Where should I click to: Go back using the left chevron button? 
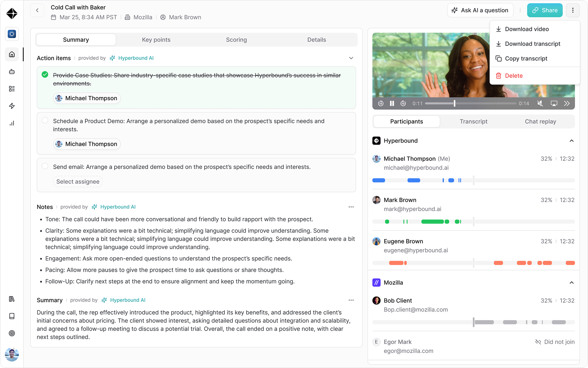coord(37,10)
